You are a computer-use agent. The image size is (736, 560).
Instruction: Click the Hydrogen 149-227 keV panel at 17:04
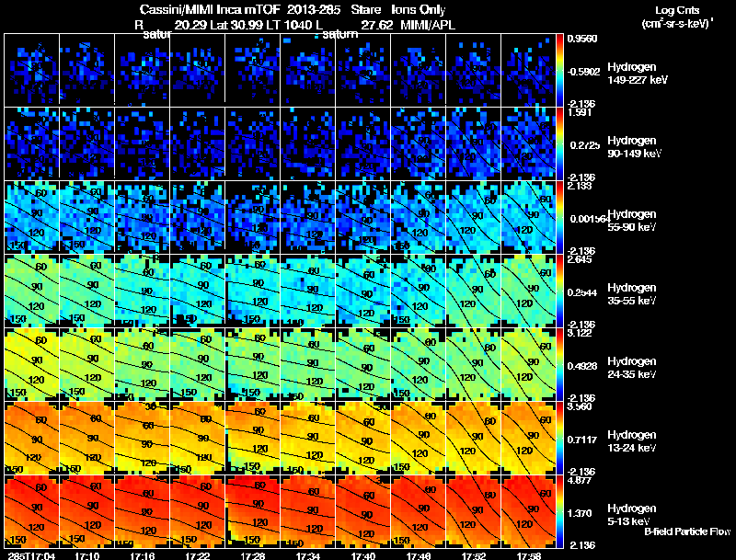point(32,71)
